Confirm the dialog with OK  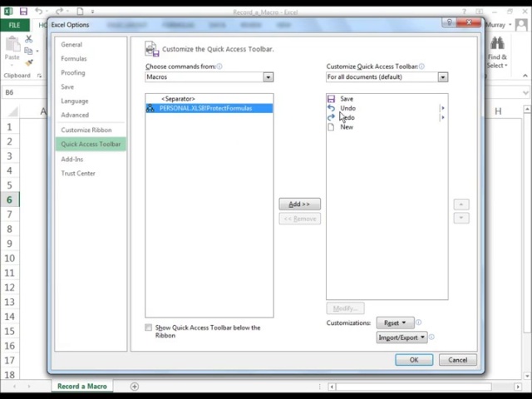coord(414,360)
